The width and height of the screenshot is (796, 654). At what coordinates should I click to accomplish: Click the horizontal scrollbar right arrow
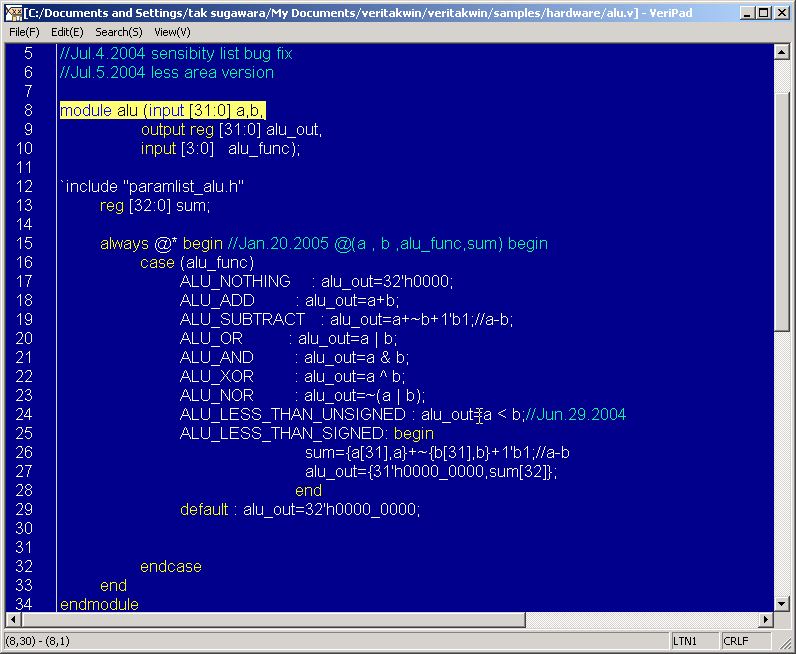pos(766,619)
